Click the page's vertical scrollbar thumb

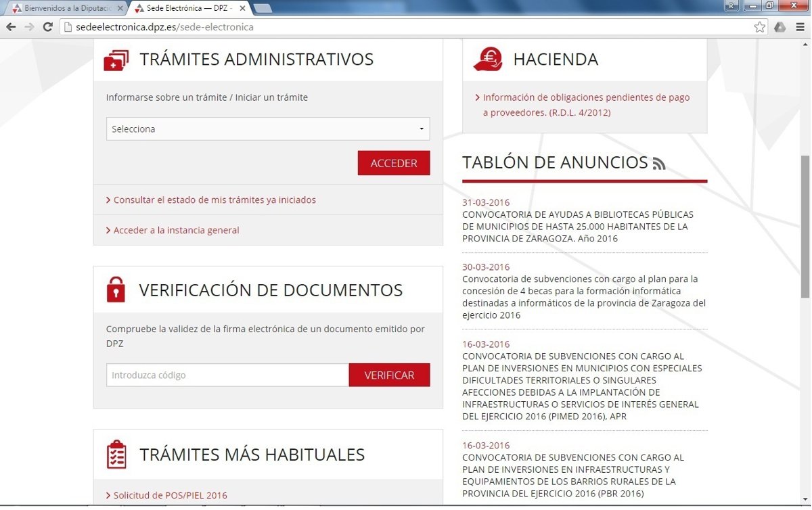pos(805,227)
